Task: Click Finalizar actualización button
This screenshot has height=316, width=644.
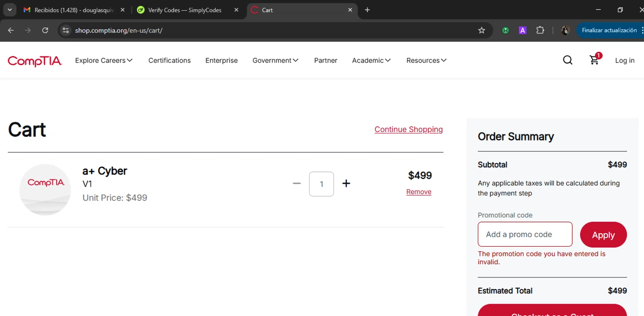Action: [610, 30]
